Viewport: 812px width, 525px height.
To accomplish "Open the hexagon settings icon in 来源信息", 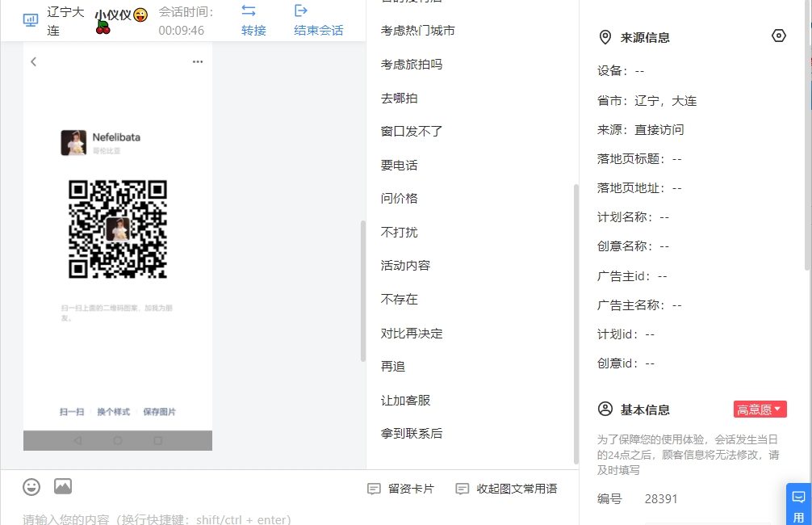I will tap(778, 36).
